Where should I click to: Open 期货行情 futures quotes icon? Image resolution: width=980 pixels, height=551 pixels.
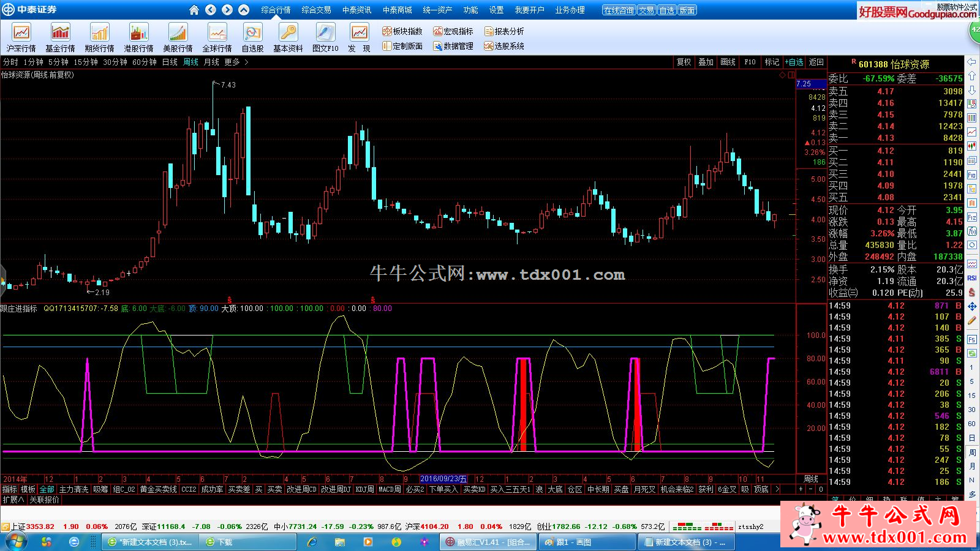pos(100,37)
